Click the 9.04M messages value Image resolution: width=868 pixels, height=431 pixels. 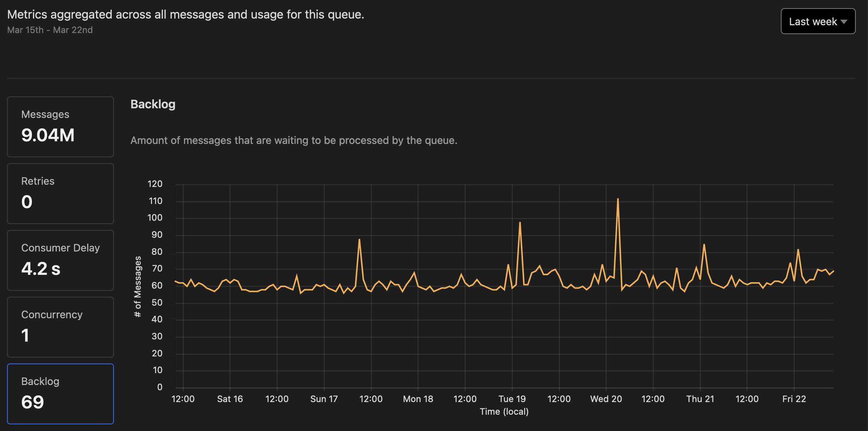coord(48,135)
